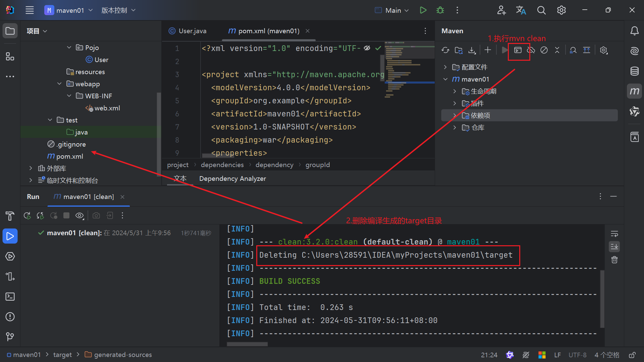Toggle reader mode eye in editor
This screenshot has height=362, width=644.
click(x=367, y=48)
